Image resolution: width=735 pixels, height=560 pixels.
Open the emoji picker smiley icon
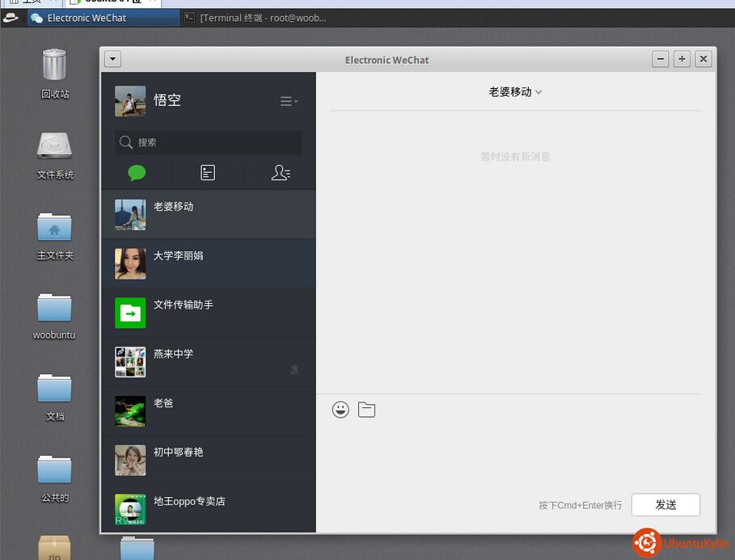pyautogui.click(x=340, y=410)
